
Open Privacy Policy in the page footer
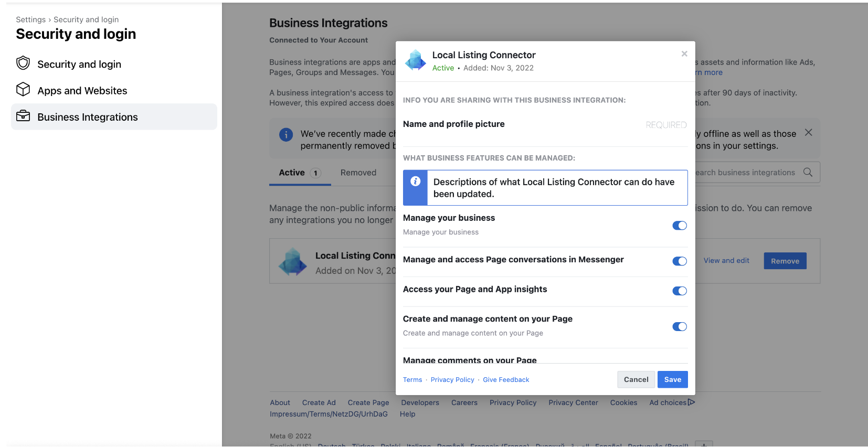click(513, 403)
